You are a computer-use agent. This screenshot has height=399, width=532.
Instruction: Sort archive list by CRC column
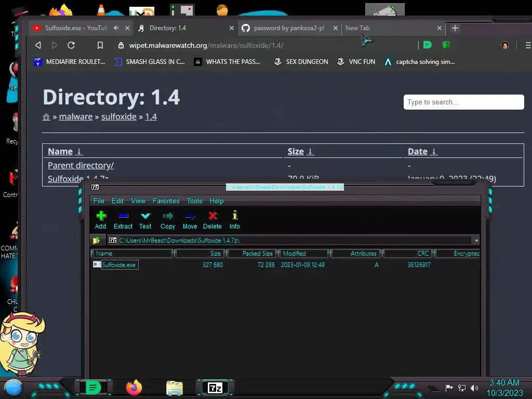click(408, 254)
